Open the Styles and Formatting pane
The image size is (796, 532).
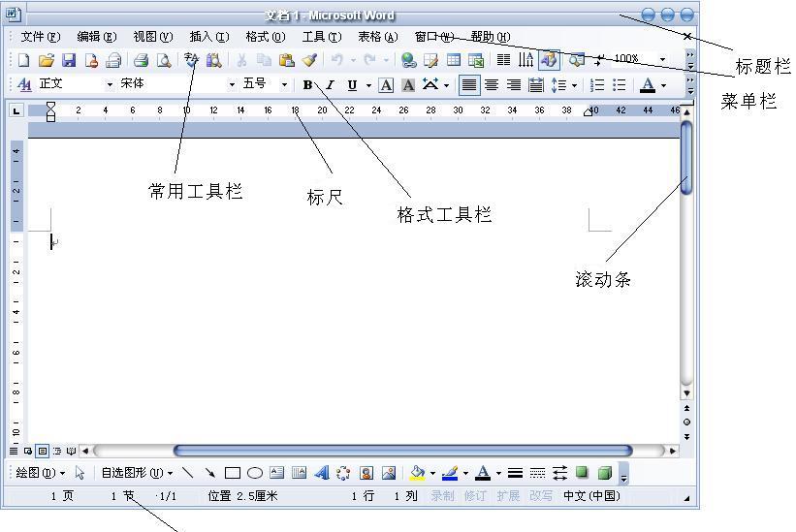23,84
